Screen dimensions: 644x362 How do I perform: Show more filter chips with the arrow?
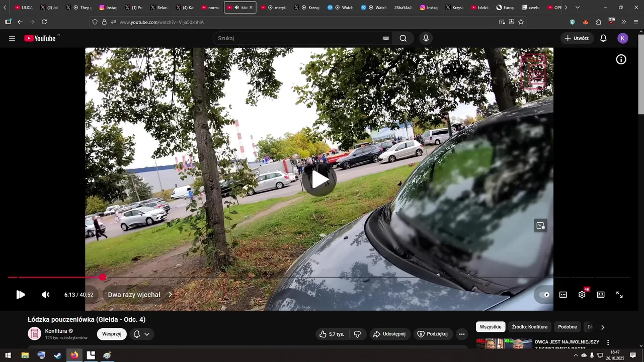pyautogui.click(x=603, y=327)
